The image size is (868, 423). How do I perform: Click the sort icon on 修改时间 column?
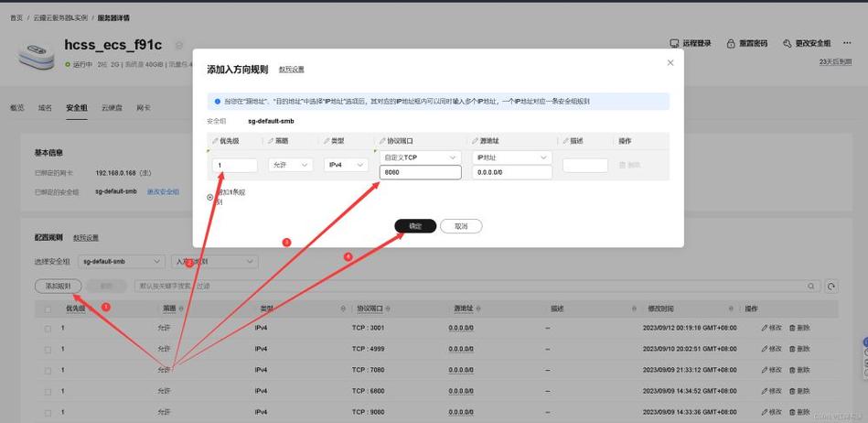coord(732,309)
